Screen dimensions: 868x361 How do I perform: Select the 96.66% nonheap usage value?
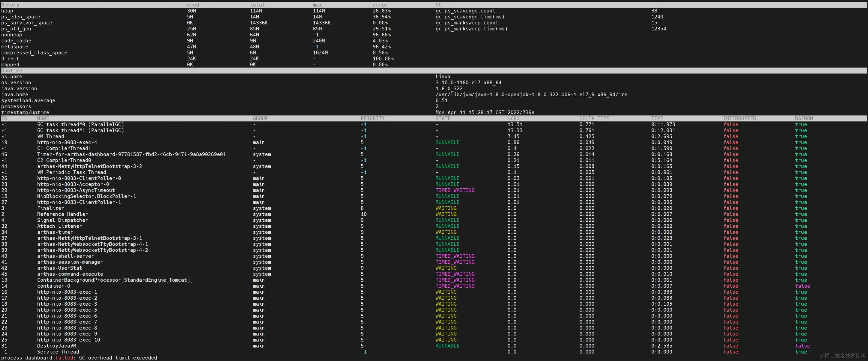381,35
